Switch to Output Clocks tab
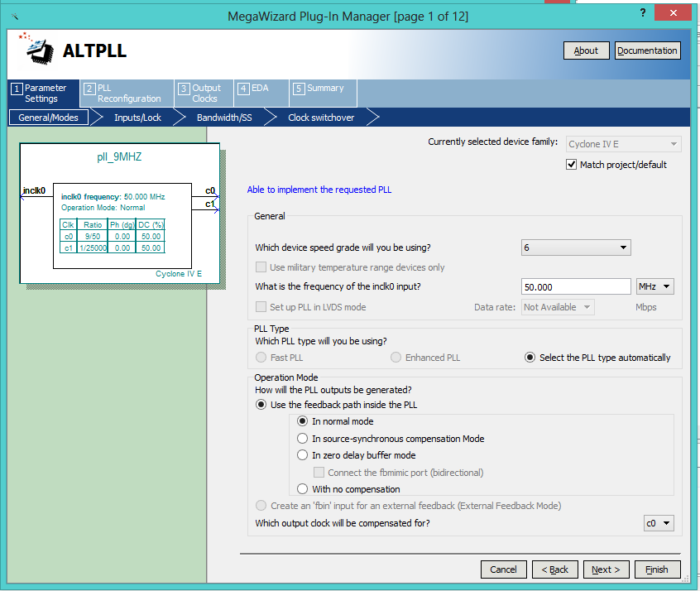The image size is (700, 591). point(204,94)
